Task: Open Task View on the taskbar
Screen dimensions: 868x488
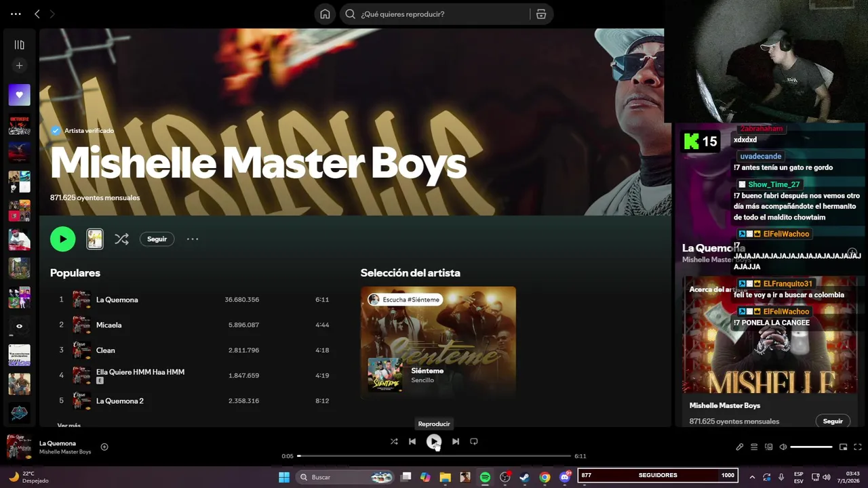Action: (x=406, y=477)
